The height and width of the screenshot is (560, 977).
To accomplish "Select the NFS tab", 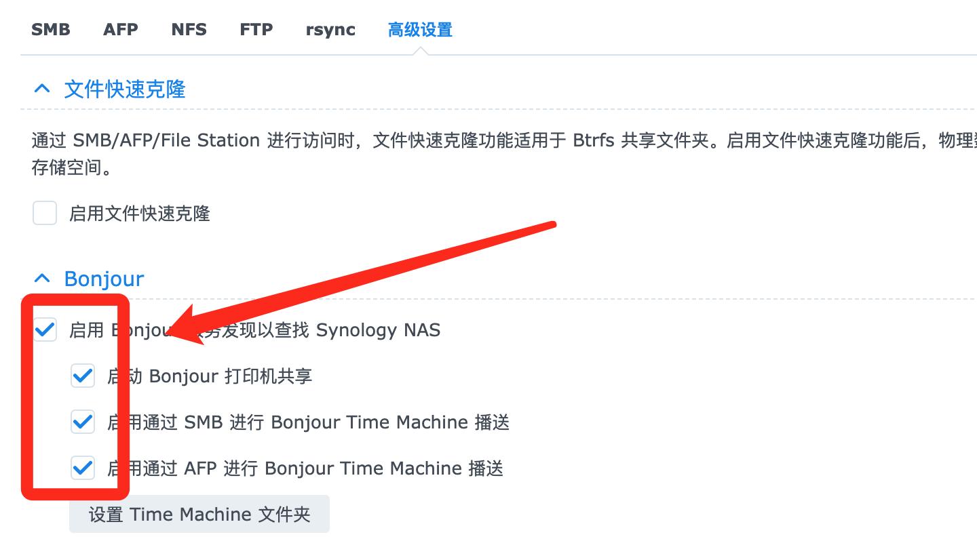I will coord(189,30).
